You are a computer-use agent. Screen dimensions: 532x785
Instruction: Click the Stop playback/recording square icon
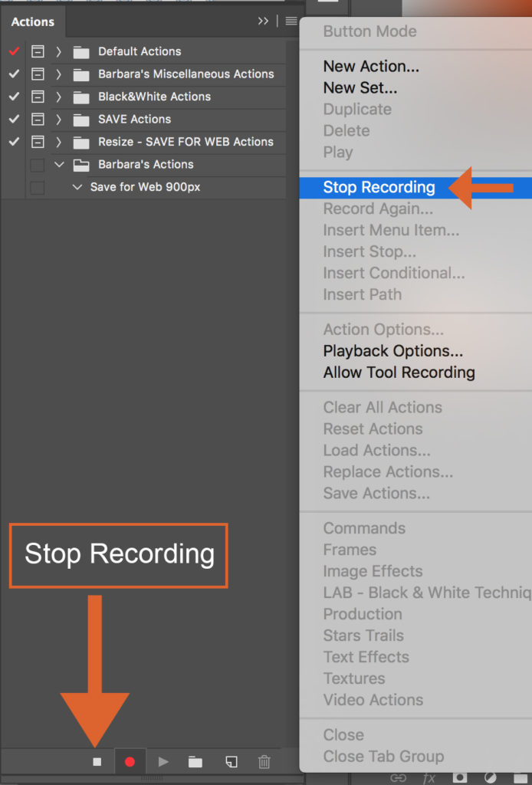[97, 762]
